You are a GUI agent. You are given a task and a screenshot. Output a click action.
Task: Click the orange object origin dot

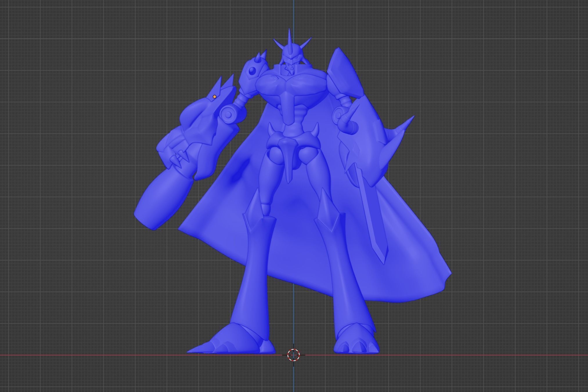tap(214, 97)
